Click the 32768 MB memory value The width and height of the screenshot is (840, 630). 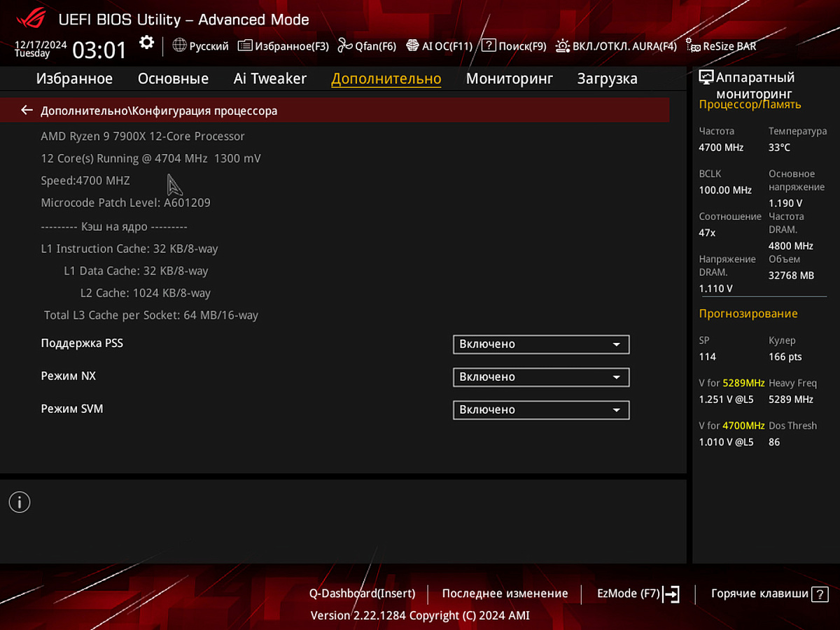(x=792, y=275)
